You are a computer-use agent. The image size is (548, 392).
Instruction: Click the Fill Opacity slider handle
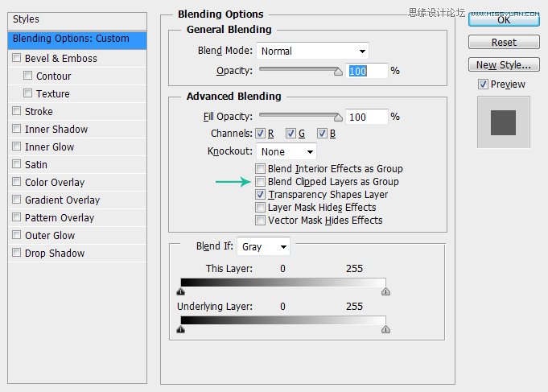tap(338, 118)
